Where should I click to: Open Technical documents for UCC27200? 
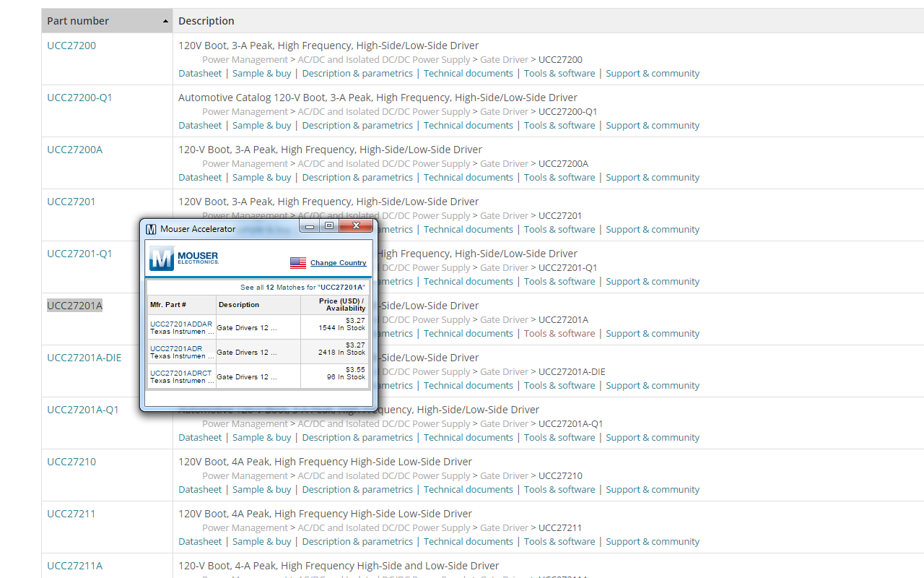(x=468, y=74)
